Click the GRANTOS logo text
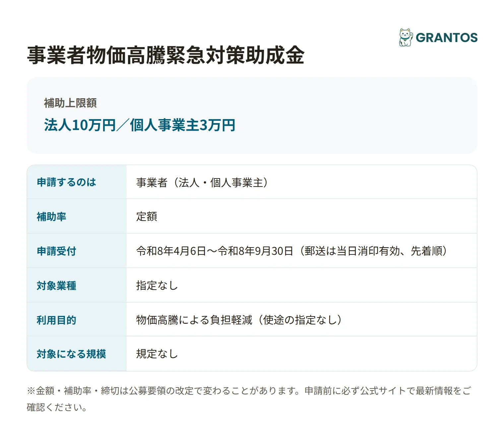Viewport: 504px width, 424px height. tap(447, 38)
